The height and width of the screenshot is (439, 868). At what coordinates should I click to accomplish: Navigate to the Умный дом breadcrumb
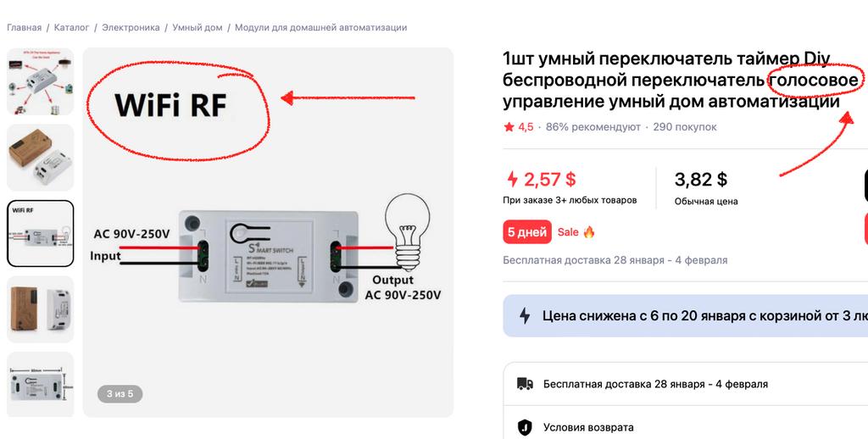197,27
